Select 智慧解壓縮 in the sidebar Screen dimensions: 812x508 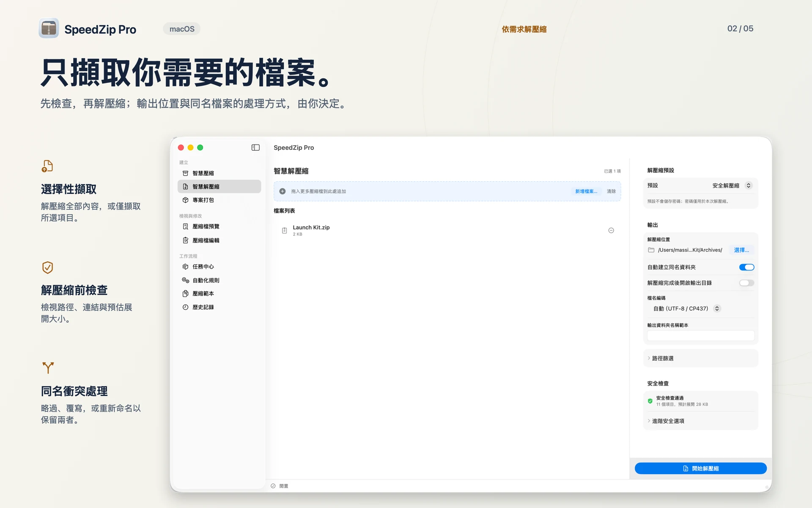click(x=219, y=187)
